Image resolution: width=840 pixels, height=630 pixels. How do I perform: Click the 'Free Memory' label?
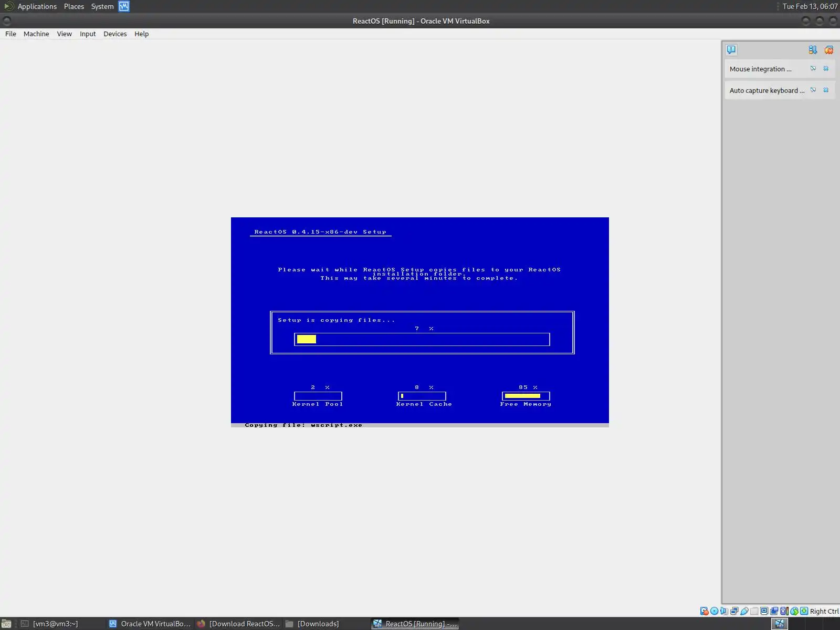click(526, 404)
